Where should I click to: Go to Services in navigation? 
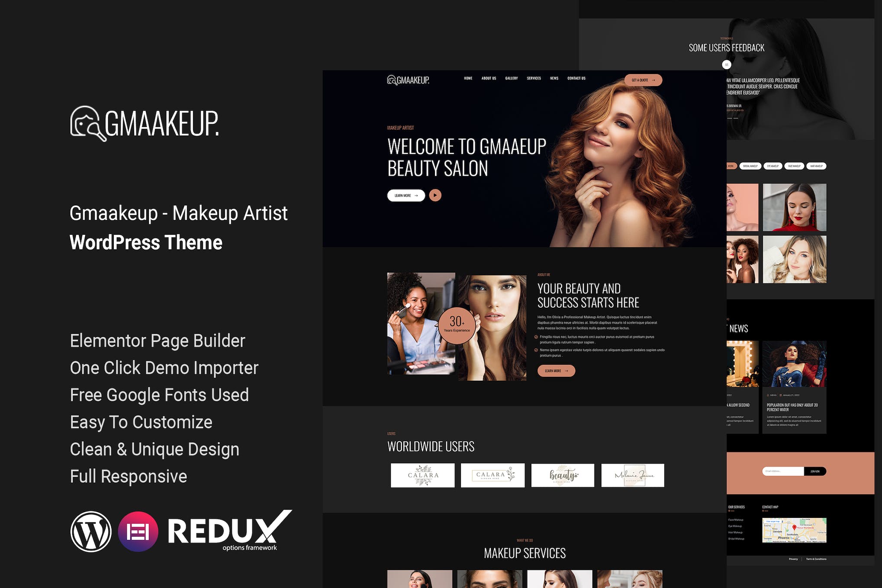pos(534,78)
